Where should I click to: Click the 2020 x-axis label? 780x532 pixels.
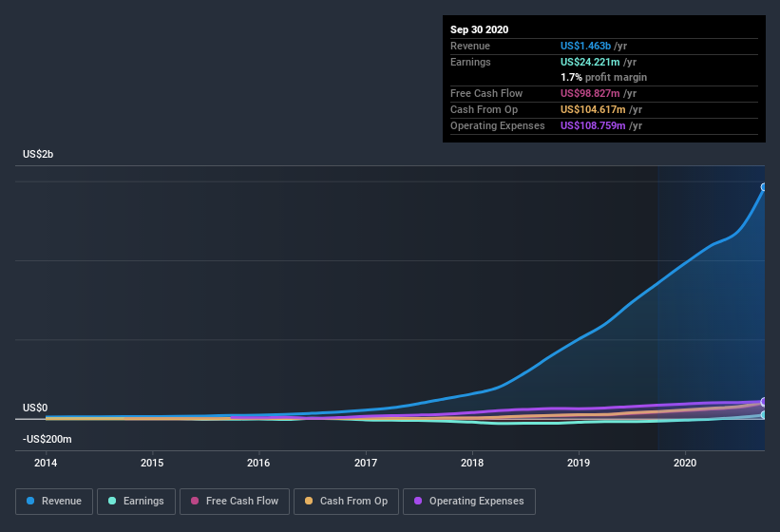(685, 463)
